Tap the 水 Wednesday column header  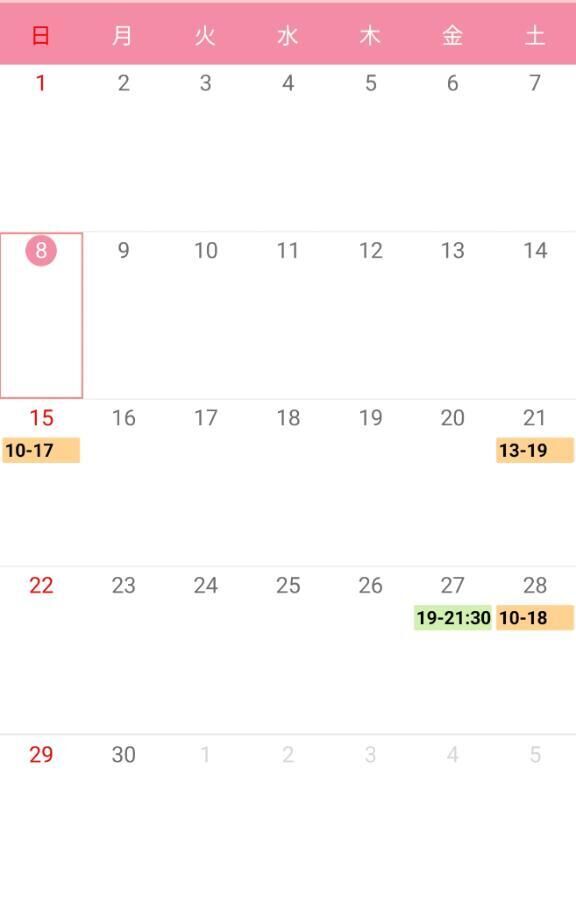(x=288, y=35)
